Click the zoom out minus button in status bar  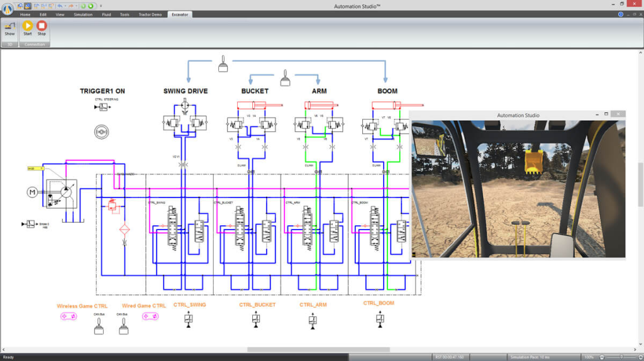coord(602,357)
